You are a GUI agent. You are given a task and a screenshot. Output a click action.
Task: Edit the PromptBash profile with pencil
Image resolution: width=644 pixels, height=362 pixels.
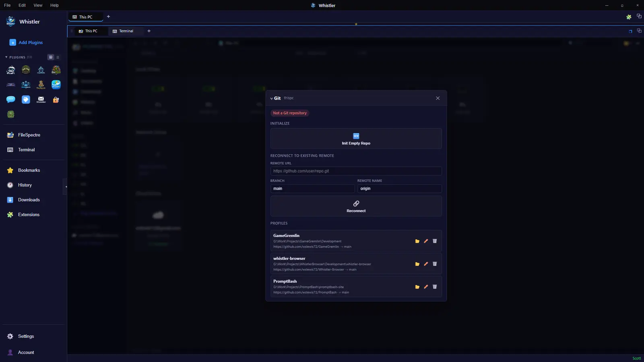point(426,287)
